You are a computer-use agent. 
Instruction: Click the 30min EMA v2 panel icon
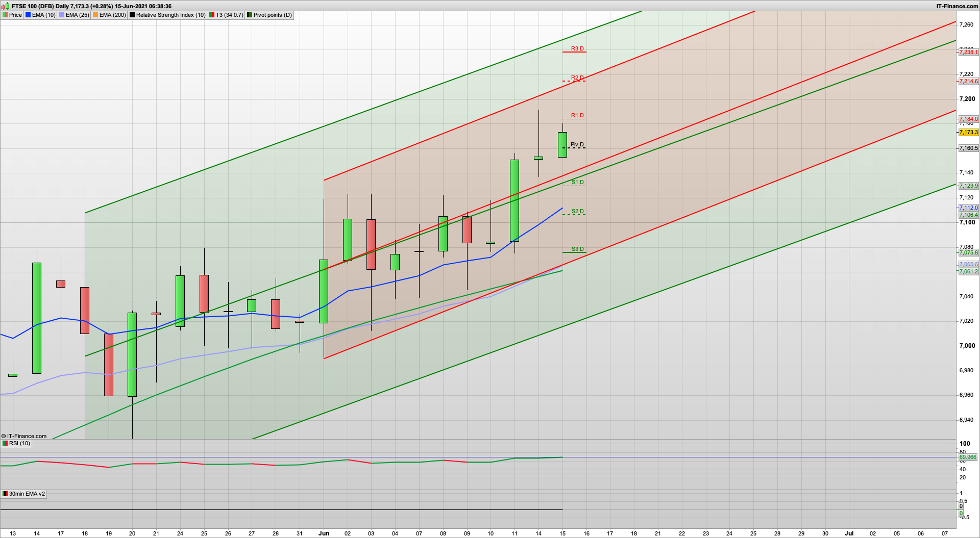(x=5, y=494)
